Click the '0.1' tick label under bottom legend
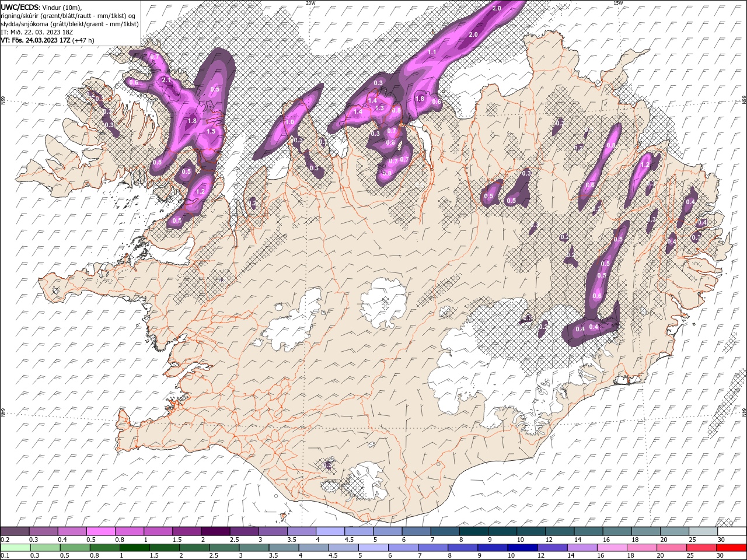The height and width of the screenshot is (560, 747). point(4,556)
